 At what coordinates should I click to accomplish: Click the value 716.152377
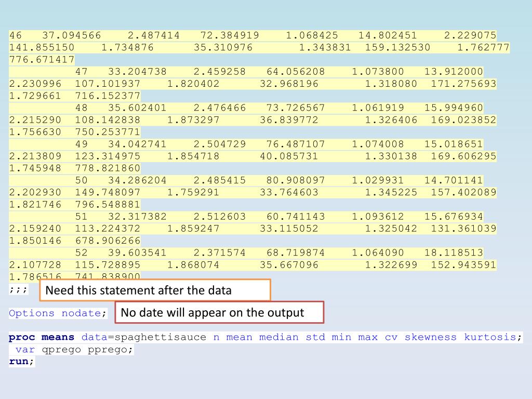coord(108,96)
